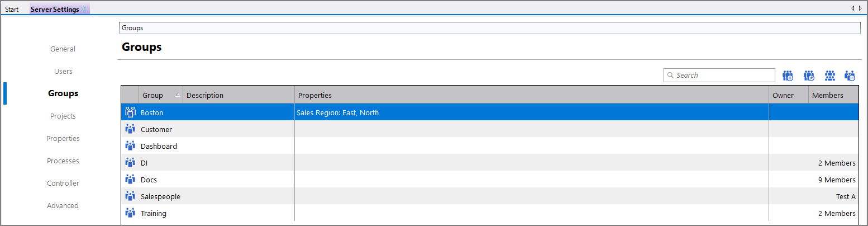Select the Docs group row

149,180
